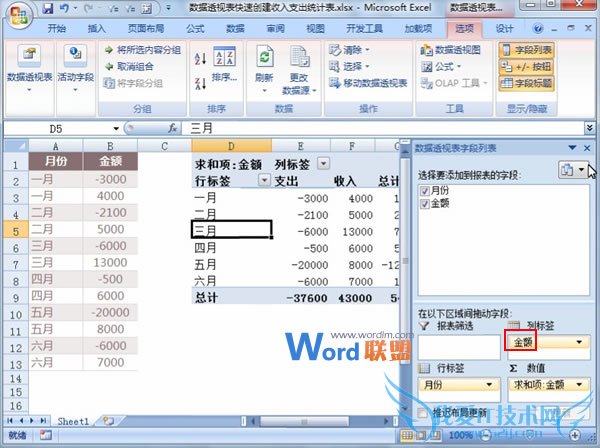Go to the first sheet with navigation arrow
Image resolution: width=600 pixels, height=448 pixels.
click(x=10, y=421)
